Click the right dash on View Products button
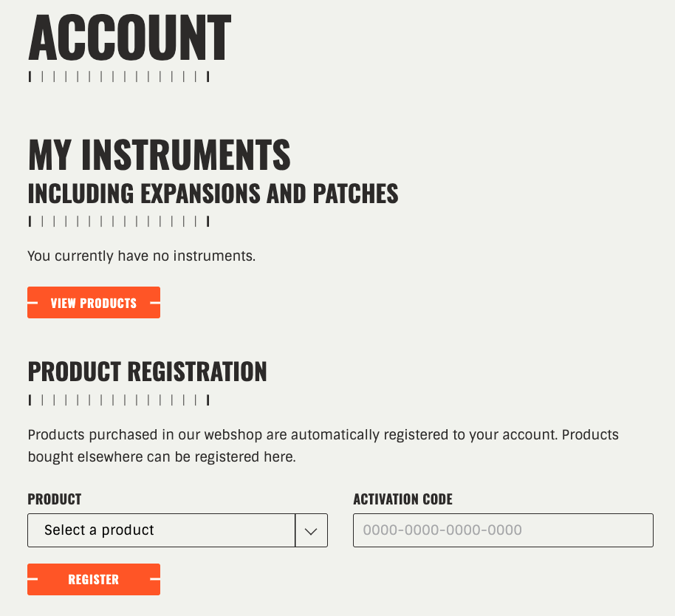Screen dimensions: 675x616 (x=154, y=303)
